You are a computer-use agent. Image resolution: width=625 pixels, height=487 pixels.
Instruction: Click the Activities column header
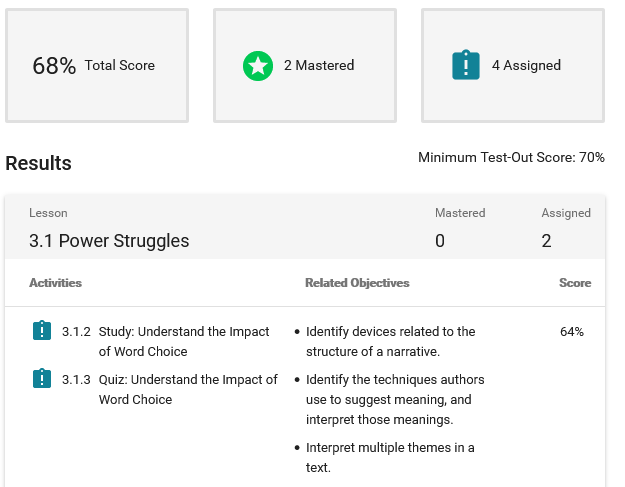pyautogui.click(x=55, y=283)
